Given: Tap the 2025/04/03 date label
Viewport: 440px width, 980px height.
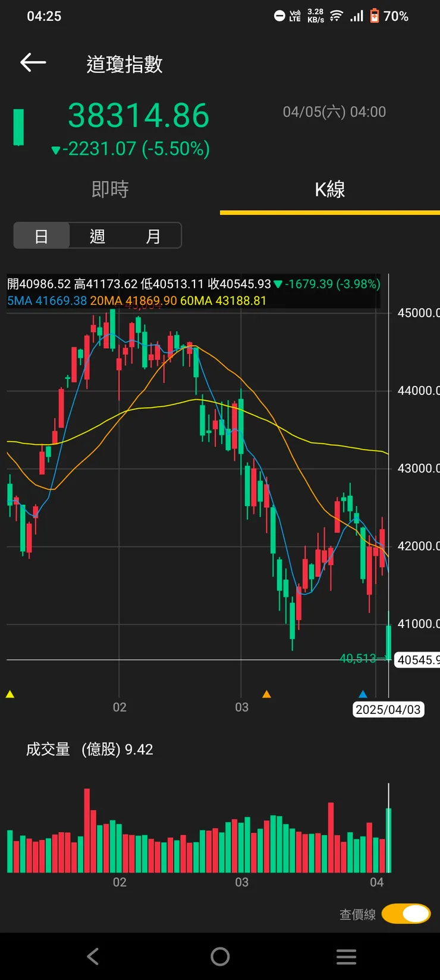Looking at the screenshot, I should (x=388, y=709).
